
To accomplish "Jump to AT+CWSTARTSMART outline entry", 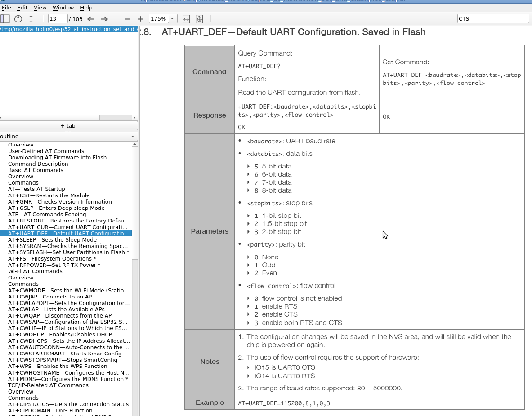I will pos(64,354).
